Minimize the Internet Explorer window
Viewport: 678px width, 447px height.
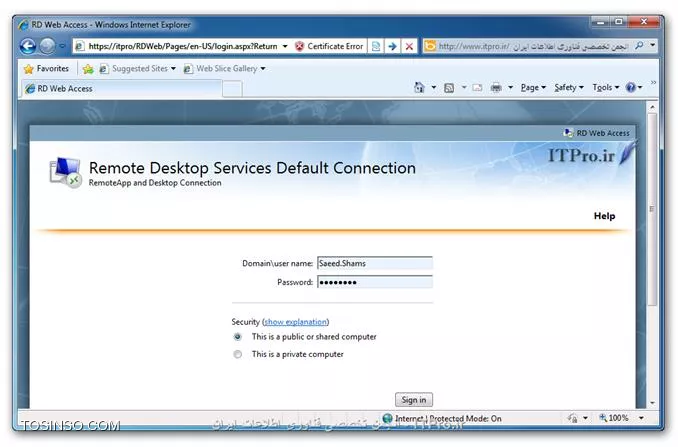click(600, 22)
